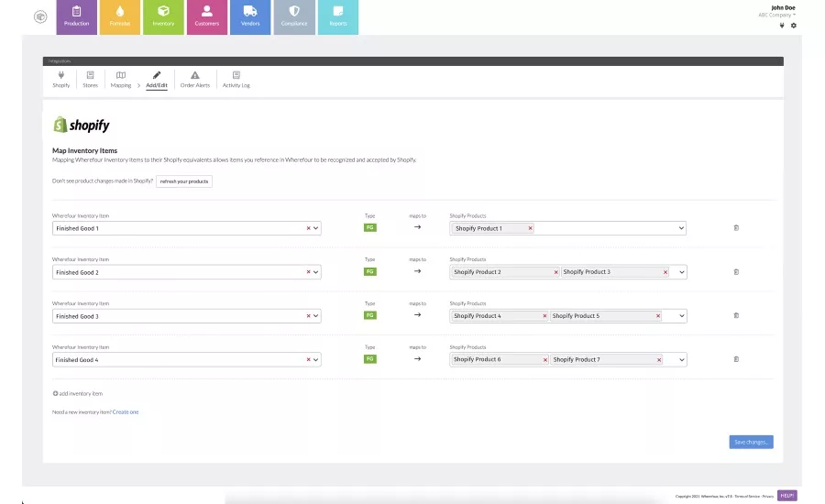Open the John Doe account menu
Screen dimensions: 825x504
[x=777, y=11]
